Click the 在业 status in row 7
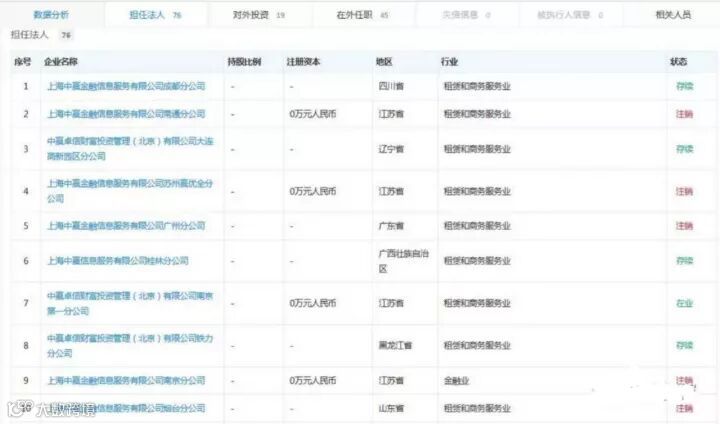 (x=684, y=303)
